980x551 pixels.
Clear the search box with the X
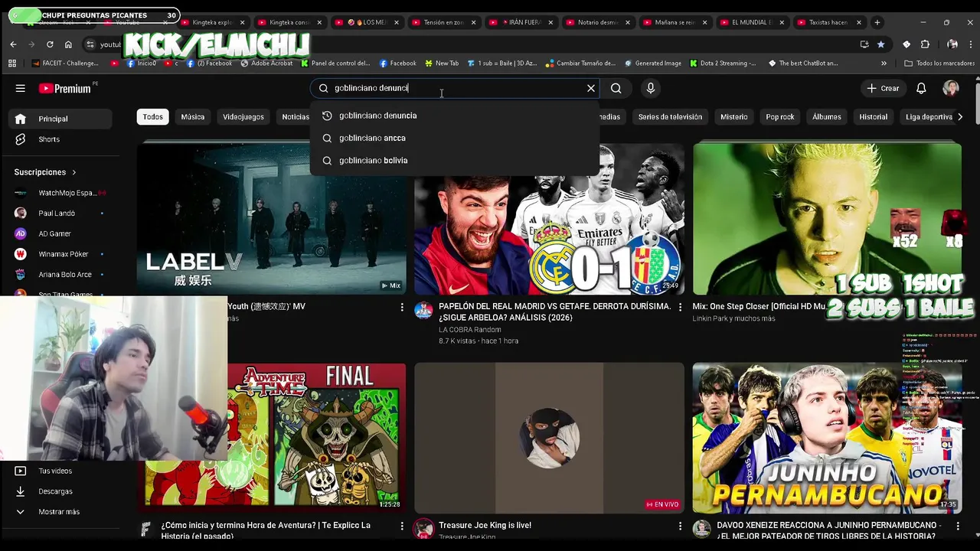pyautogui.click(x=591, y=88)
